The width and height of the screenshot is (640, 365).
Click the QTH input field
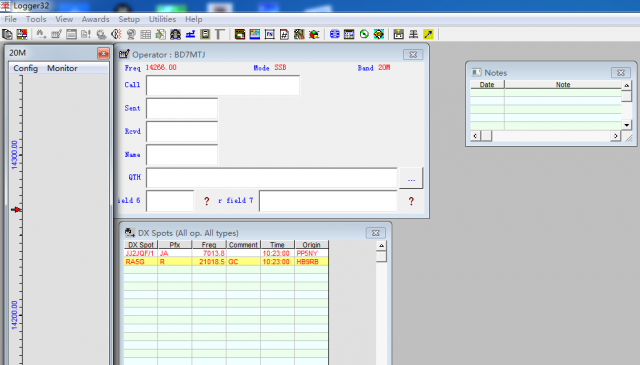(x=271, y=178)
